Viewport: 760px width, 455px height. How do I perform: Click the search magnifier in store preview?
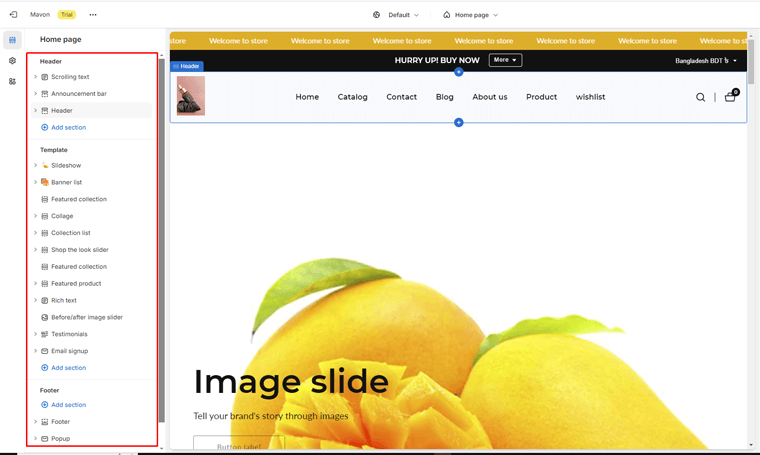tap(700, 97)
